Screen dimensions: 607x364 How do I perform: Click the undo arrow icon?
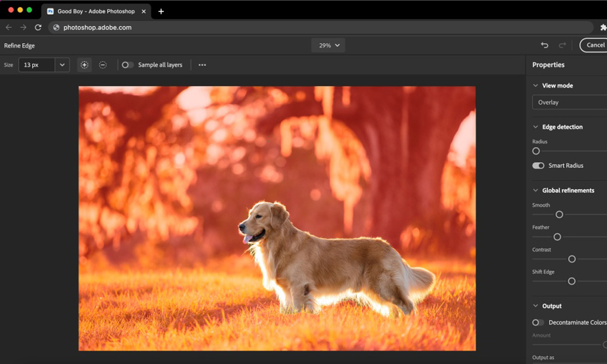[544, 45]
